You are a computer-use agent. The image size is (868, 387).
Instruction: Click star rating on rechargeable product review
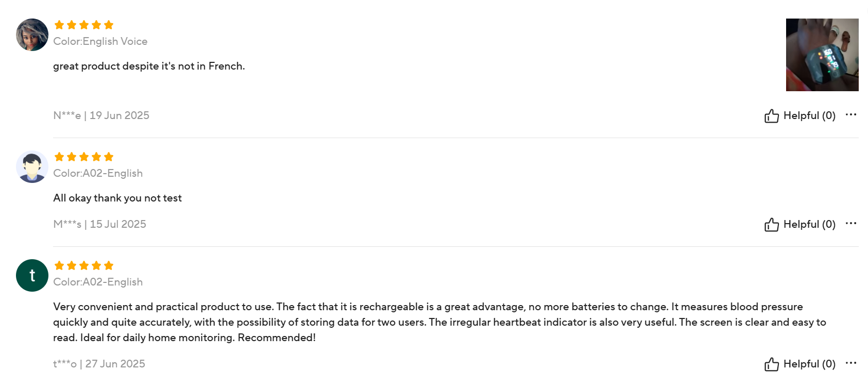[84, 265]
